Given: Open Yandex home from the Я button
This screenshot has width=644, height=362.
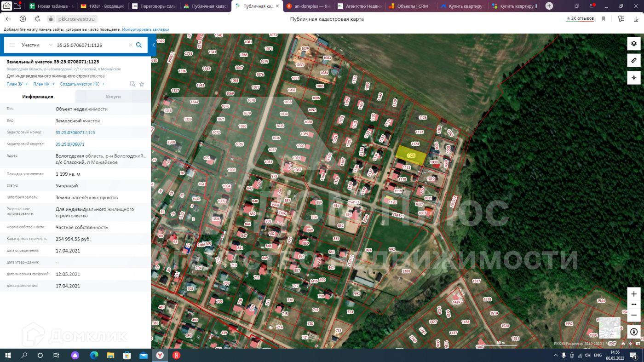Looking at the screenshot, I should coord(23,19).
